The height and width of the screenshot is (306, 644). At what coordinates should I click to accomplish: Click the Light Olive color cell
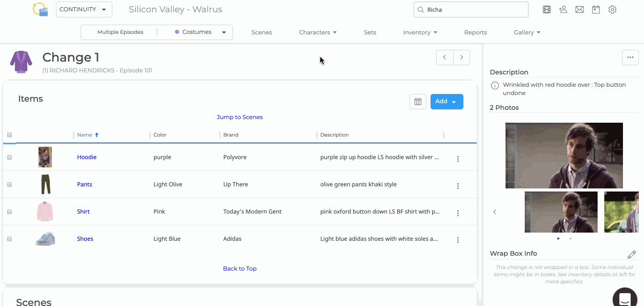tap(168, 184)
